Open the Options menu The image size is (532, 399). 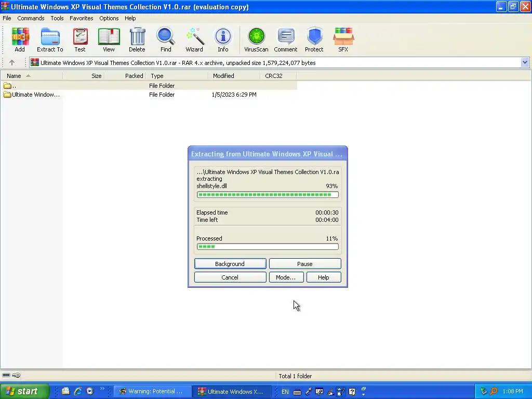click(109, 18)
